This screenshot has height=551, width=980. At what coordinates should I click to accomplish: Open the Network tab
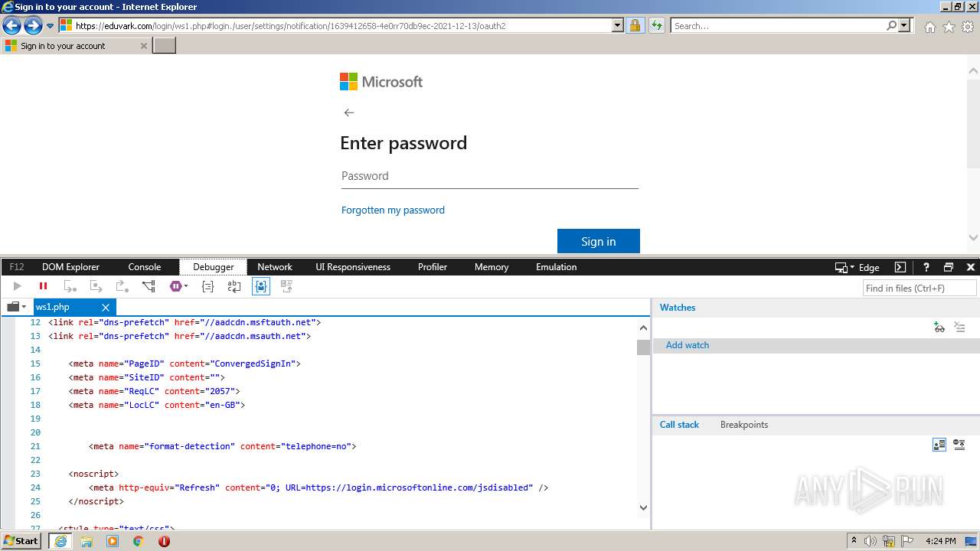click(275, 267)
